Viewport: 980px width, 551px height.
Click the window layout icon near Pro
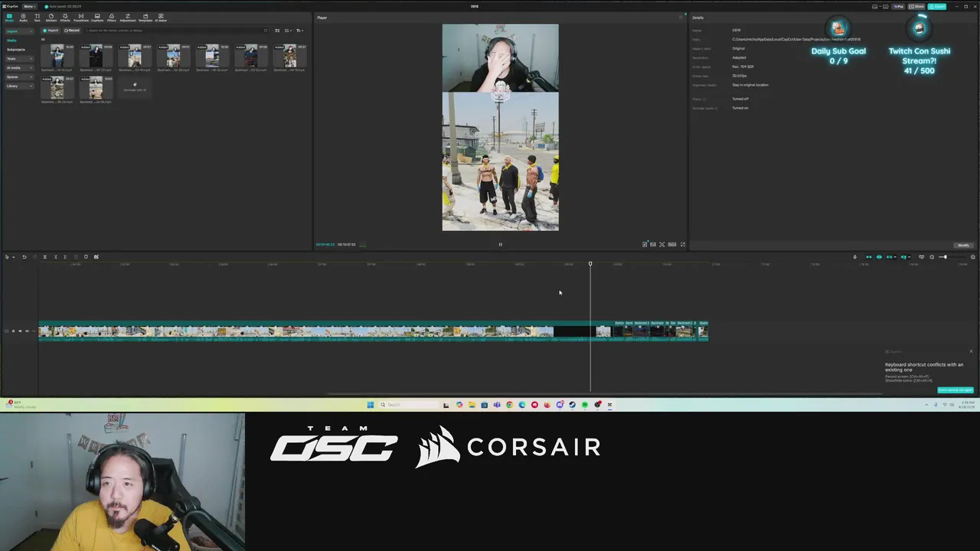pos(875,6)
